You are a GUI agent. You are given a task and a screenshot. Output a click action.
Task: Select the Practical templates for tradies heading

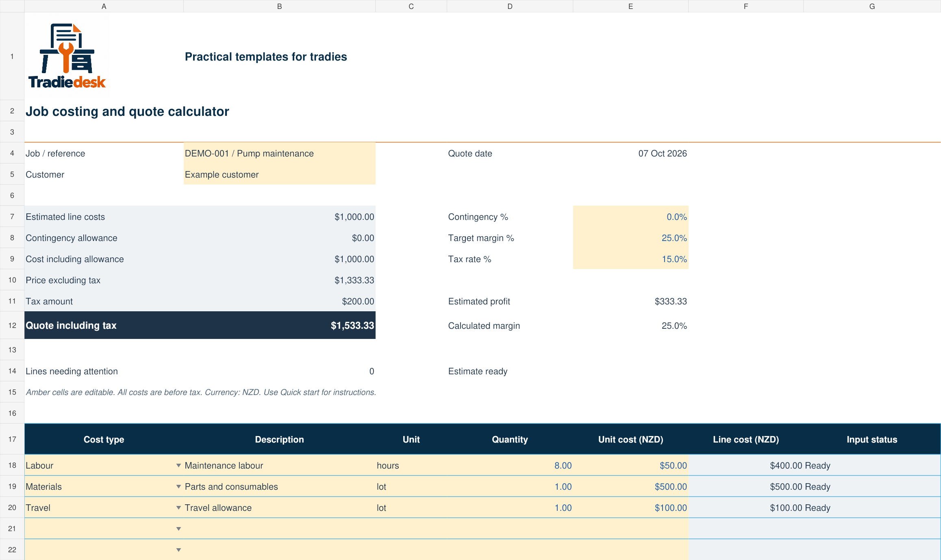(x=266, y=56)
